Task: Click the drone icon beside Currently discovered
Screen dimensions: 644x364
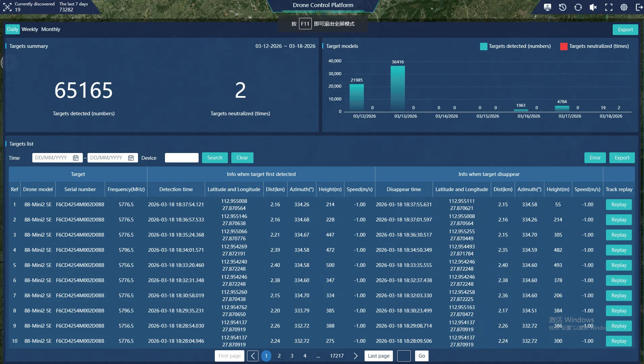Action: (7, 7)
